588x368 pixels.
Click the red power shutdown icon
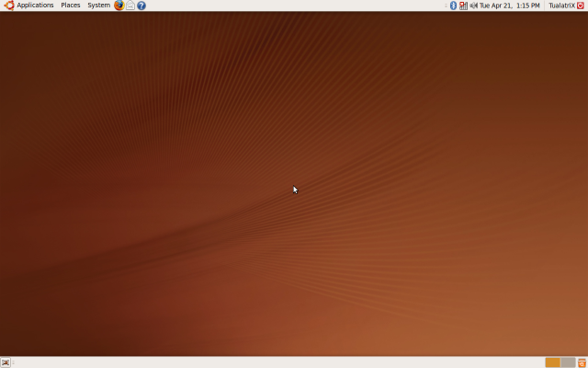click(581, 6)
